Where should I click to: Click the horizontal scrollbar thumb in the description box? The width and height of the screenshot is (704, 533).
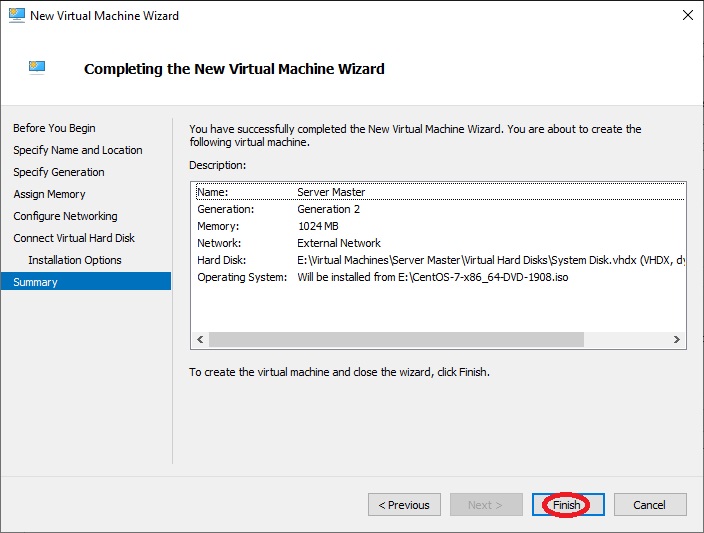tap(396, 339)
